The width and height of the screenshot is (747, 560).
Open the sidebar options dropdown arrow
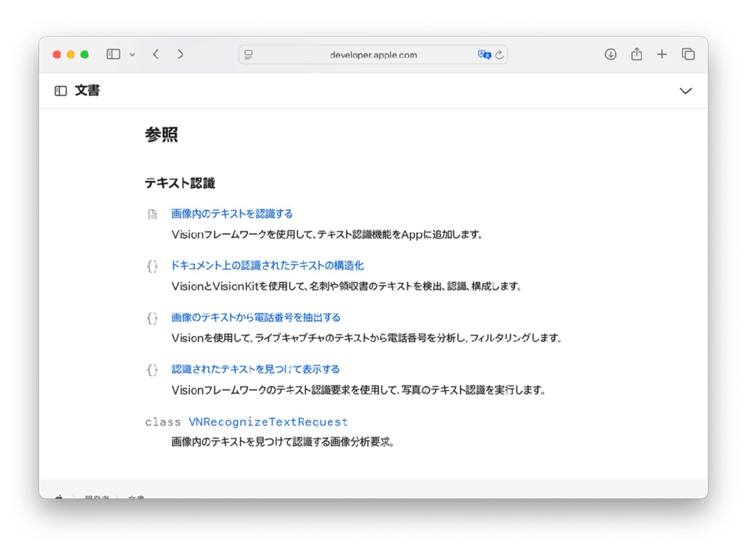point(132,55)
